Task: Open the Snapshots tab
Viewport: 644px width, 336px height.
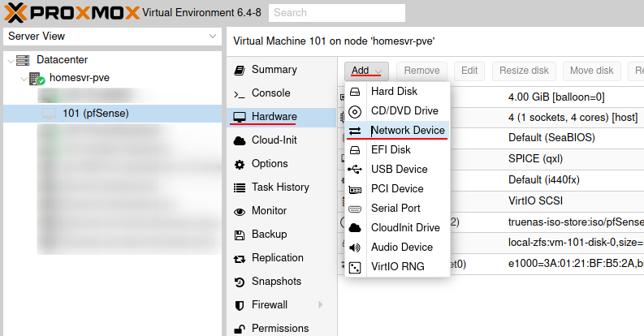Action: [x=282, y=281]
